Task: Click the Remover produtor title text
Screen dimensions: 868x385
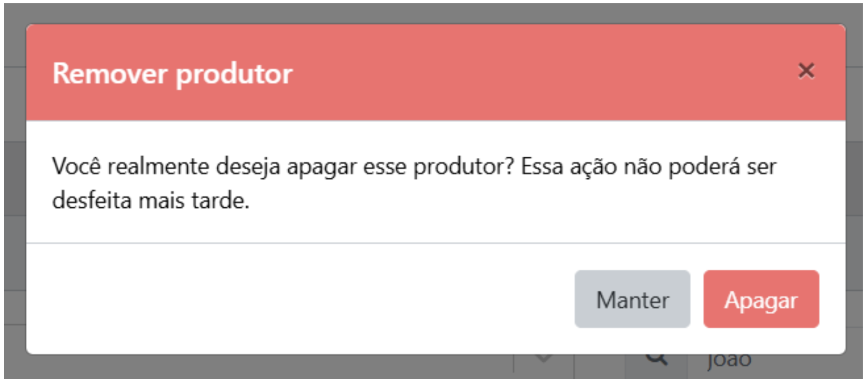Action: [x=173, y=74]
